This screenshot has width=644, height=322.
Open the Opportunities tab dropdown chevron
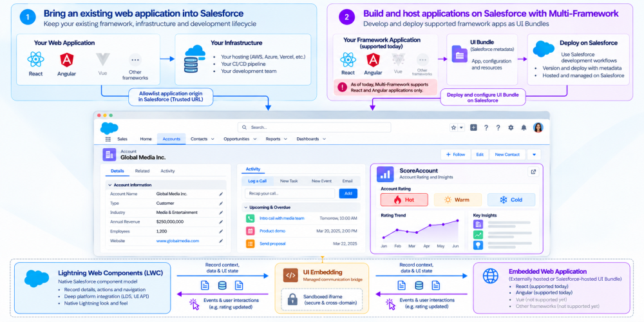click(255, 139)
